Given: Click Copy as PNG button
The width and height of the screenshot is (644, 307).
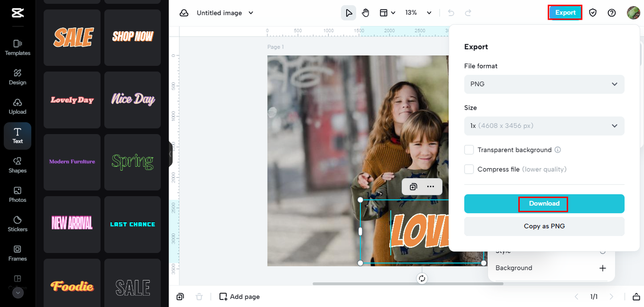Looking at the screenshot, I should pyautogui.click(x=544, y=226).
